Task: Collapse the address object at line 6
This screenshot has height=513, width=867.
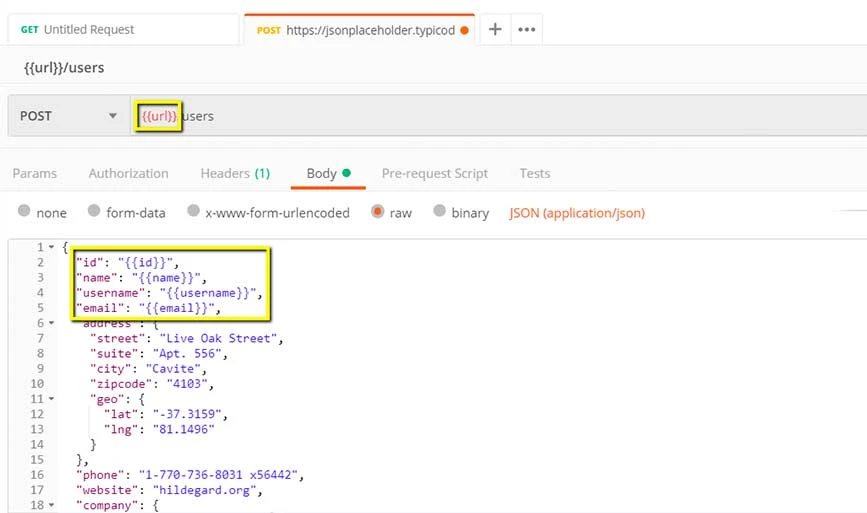Action: point(51,323)
